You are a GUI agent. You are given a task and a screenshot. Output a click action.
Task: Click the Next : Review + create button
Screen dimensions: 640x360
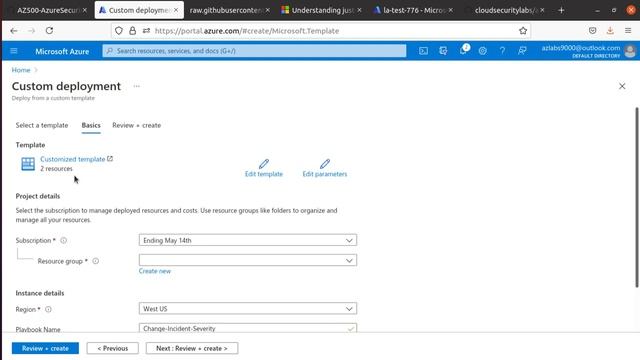[192, 348]
